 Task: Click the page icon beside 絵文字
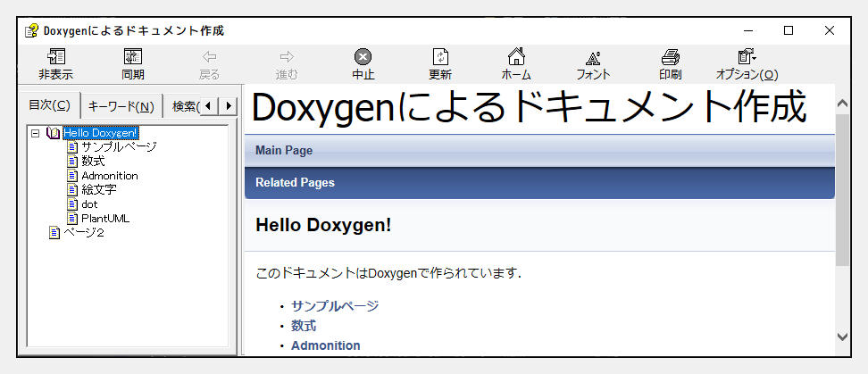tap(72, 190)
